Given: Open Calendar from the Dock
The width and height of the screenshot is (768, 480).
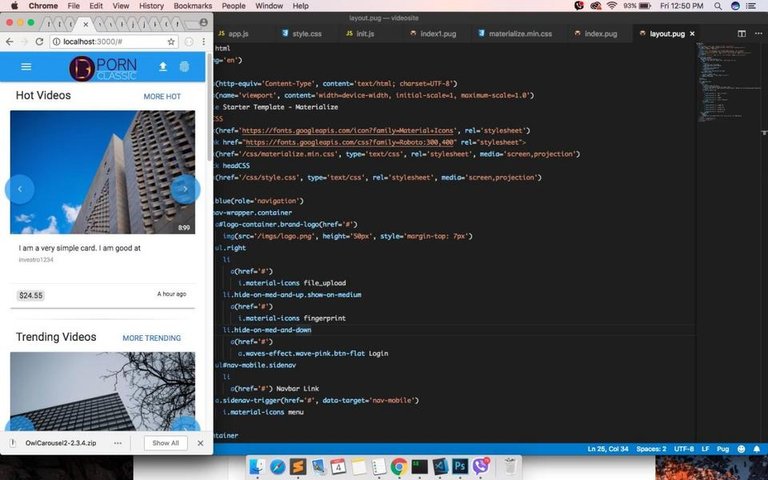Looking at the screenshot, I should (x=338, y=467).
